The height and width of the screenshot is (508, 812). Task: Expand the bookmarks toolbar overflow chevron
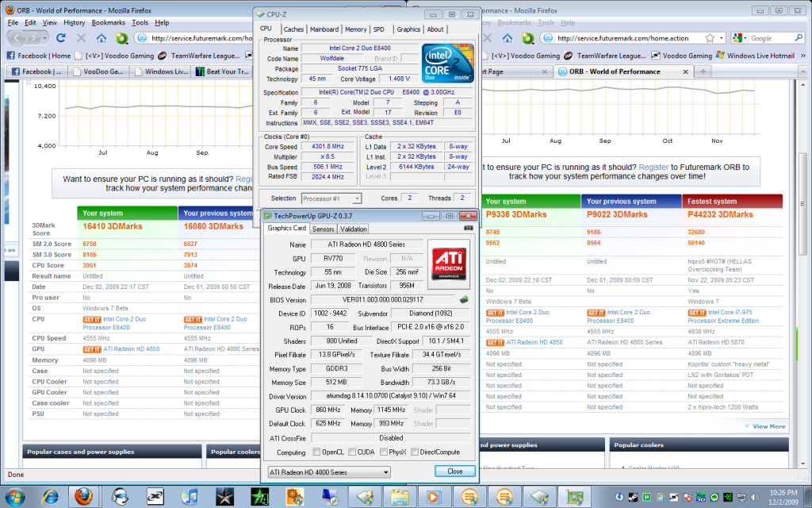tap(803, 56)
